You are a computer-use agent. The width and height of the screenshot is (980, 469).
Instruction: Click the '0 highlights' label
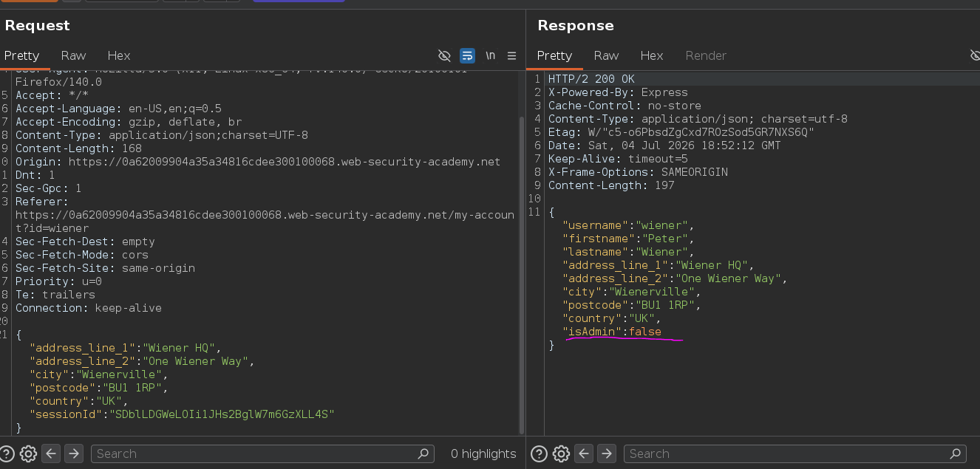(x=483, y=453)
